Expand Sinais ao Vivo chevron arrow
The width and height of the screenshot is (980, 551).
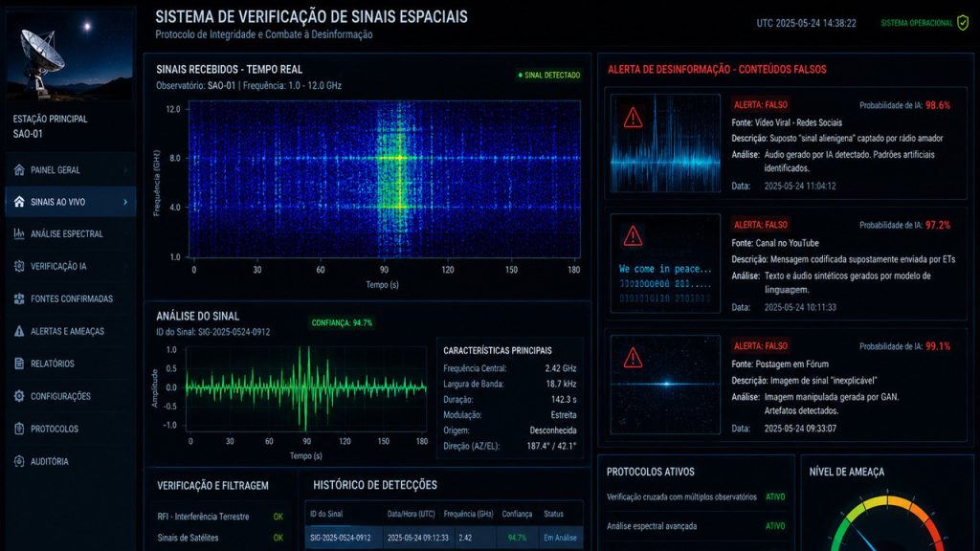coord(125,202)
